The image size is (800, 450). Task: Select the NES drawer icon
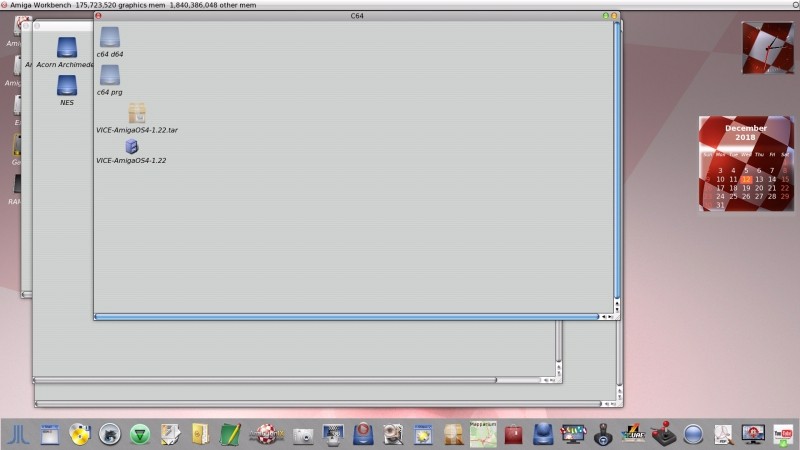[67, 85]
